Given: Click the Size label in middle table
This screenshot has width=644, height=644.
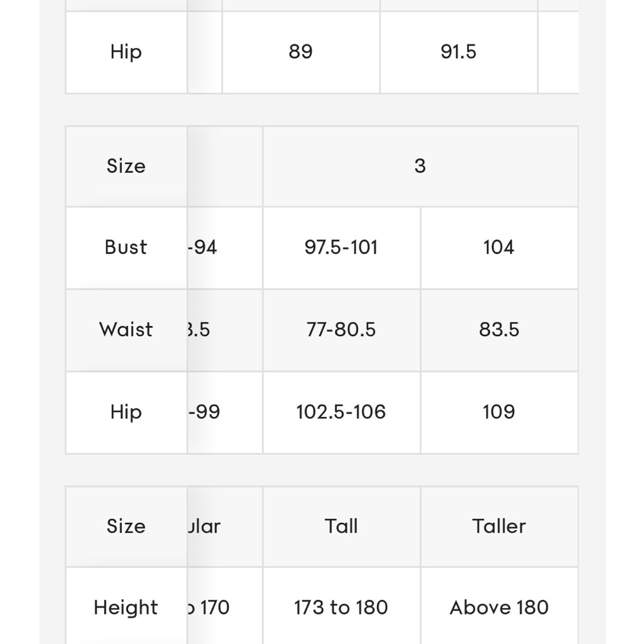Looking at the screenshot, I should (126, 166).
